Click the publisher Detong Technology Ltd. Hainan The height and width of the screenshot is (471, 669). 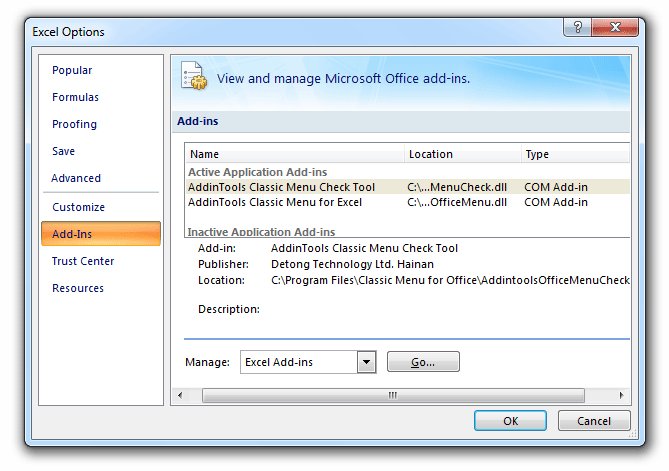click(352, 264)
